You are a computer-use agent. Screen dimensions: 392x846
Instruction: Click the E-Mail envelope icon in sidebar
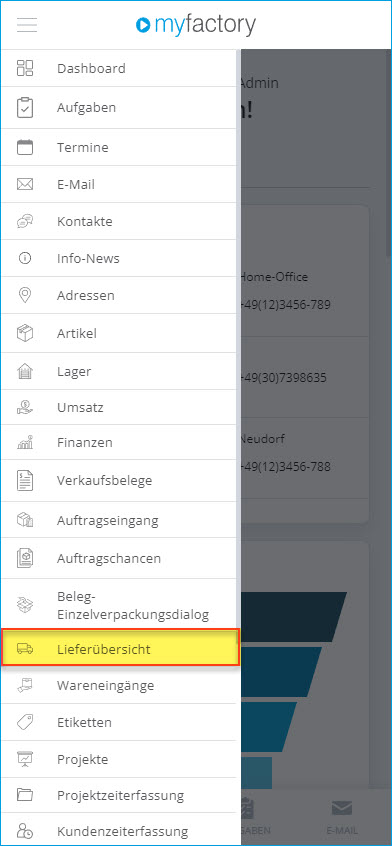[x=25, y=185]
